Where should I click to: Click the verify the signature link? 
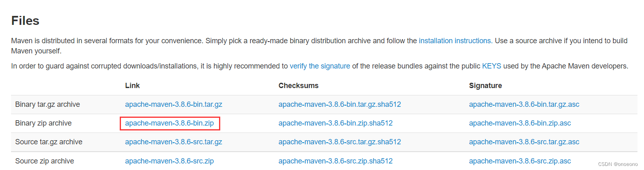[320, 66]
